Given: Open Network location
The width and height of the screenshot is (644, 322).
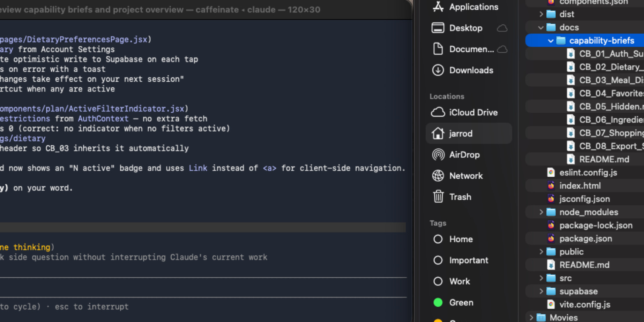Looking at the screenshot, I should (457, 175).
